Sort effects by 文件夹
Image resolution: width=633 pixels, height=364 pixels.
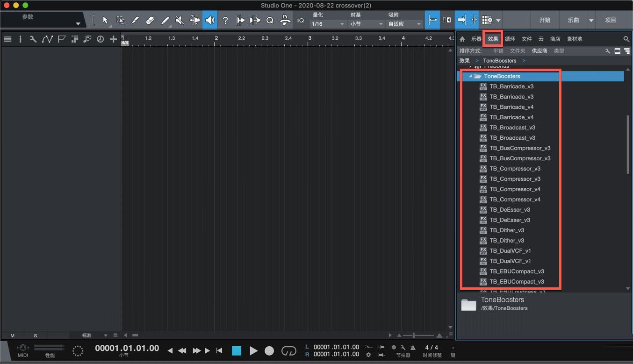pyautogui.click(x=518, y=51)
